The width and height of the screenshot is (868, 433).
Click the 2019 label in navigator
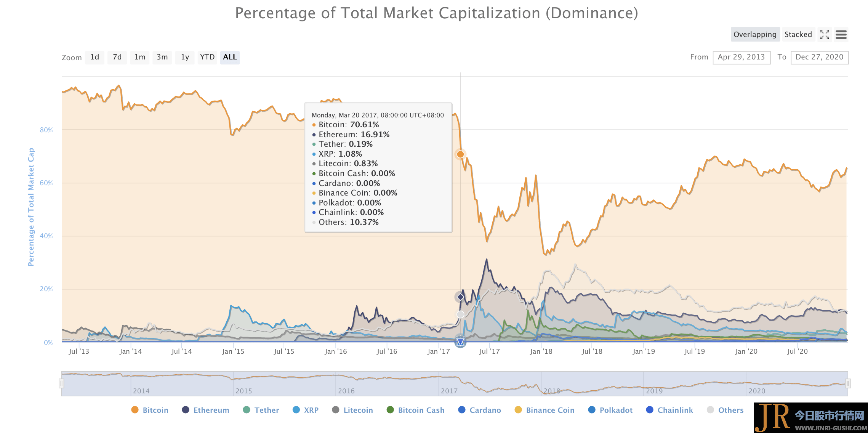pyautogui.click(x=654, y=391)
